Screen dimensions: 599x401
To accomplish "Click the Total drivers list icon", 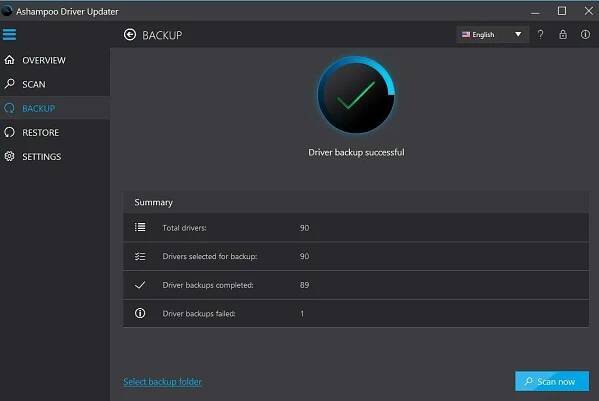I will click(140, 227).
